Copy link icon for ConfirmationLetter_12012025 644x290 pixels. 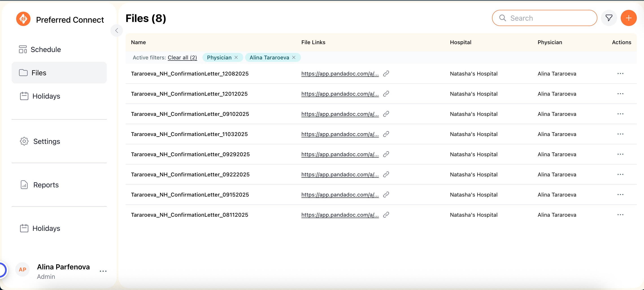tap(386, 94)
